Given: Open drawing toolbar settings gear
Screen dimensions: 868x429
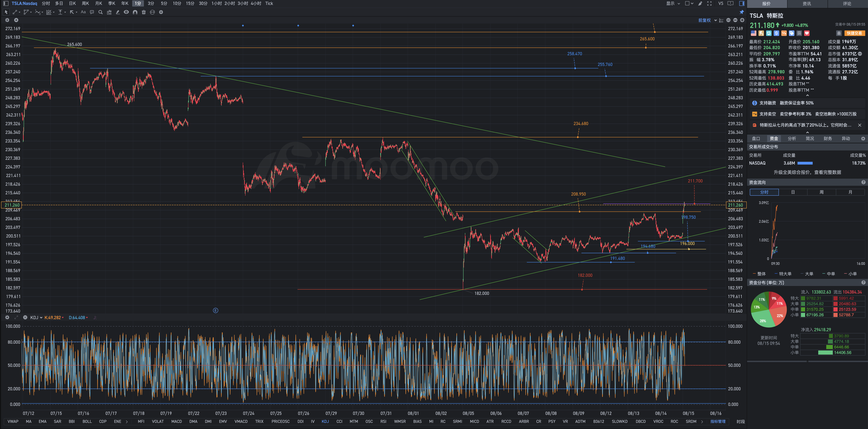Looking at the screenshot, I should [161, 12].
